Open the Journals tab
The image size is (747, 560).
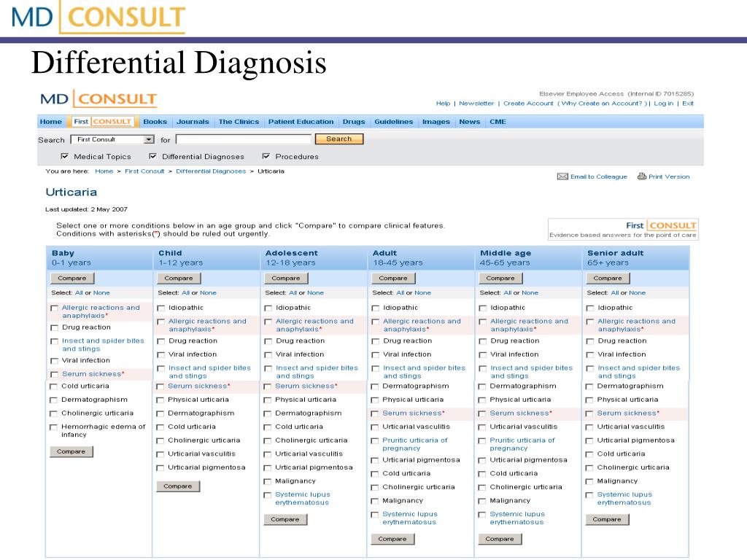193,122
